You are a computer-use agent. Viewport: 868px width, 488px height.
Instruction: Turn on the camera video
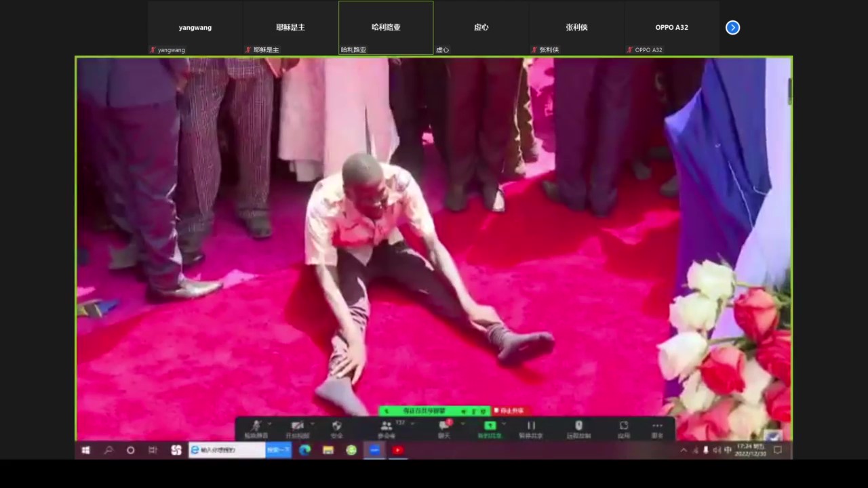(296, 426)
